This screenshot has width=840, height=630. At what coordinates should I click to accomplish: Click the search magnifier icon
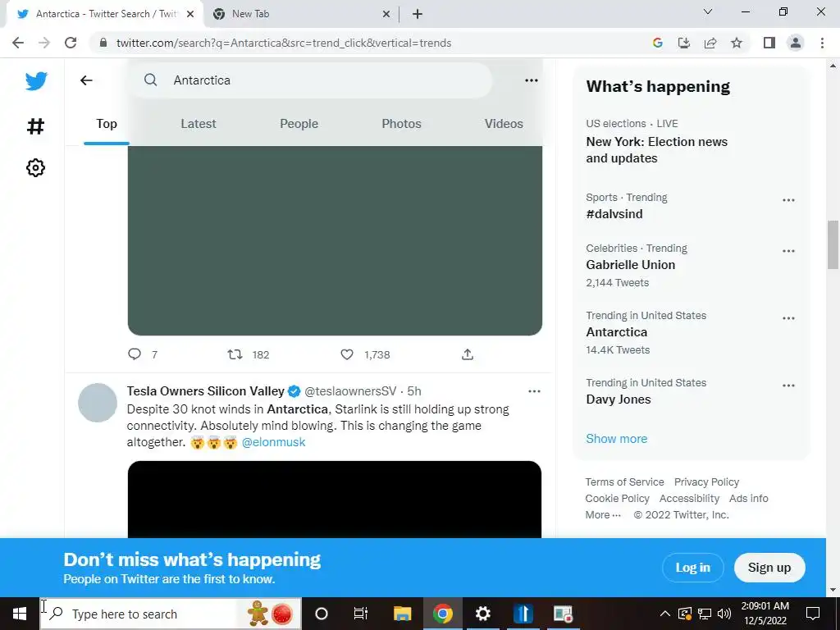tap(151, 80)
